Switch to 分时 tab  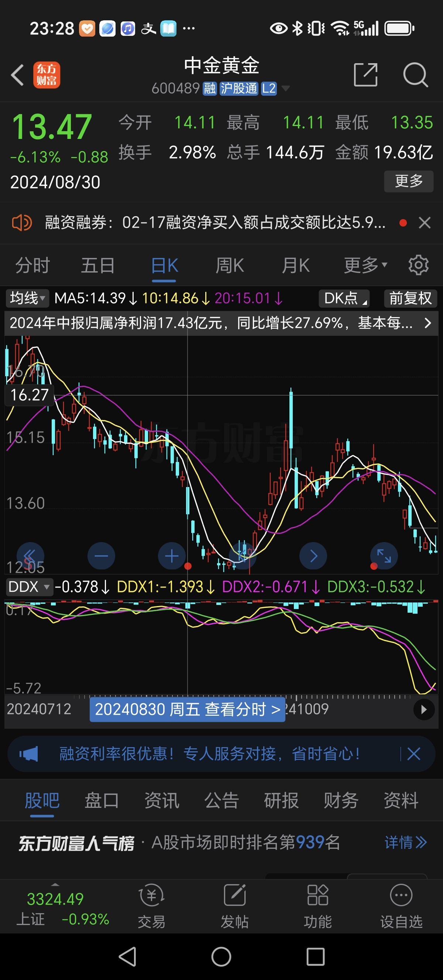(33, 265)
